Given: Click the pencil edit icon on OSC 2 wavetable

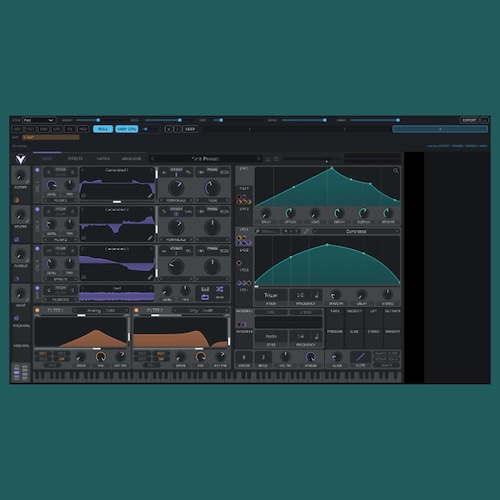Looking at the screenshot, I should 150,238.
